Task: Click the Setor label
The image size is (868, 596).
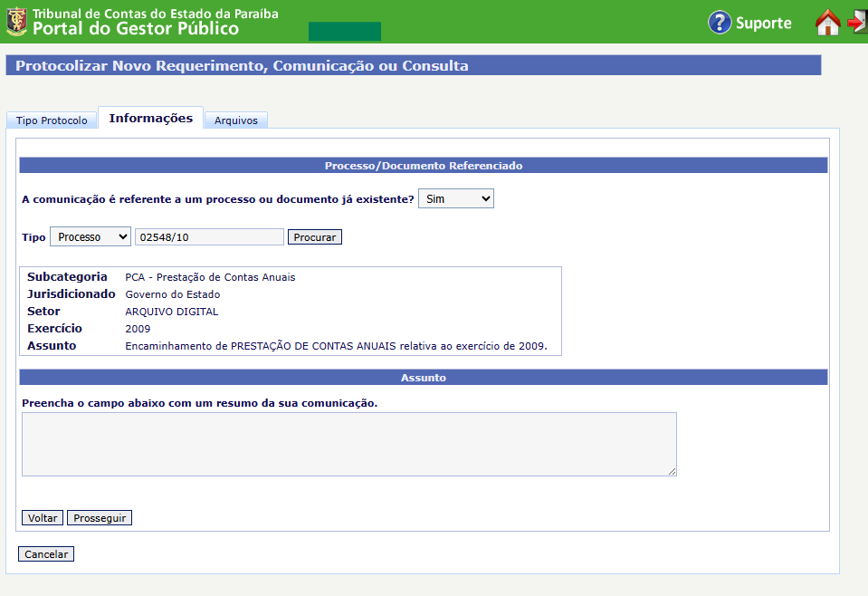Action: (x=43, y=312)
